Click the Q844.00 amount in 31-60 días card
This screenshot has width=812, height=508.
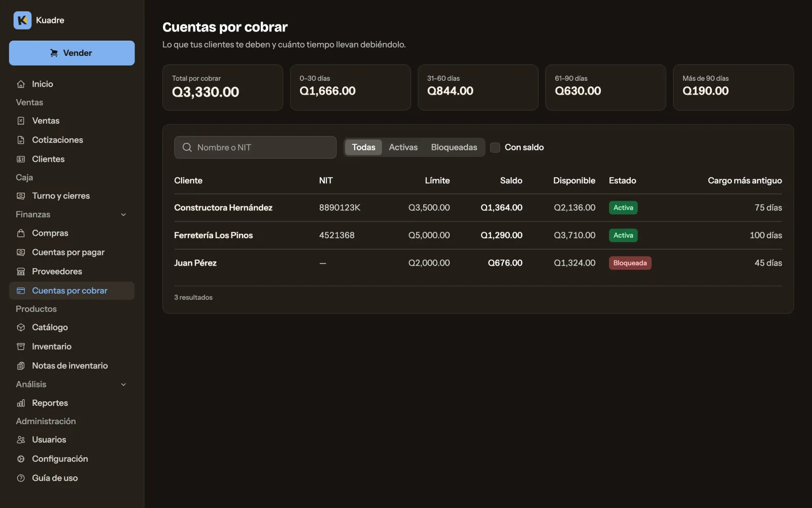pos(450,91)
